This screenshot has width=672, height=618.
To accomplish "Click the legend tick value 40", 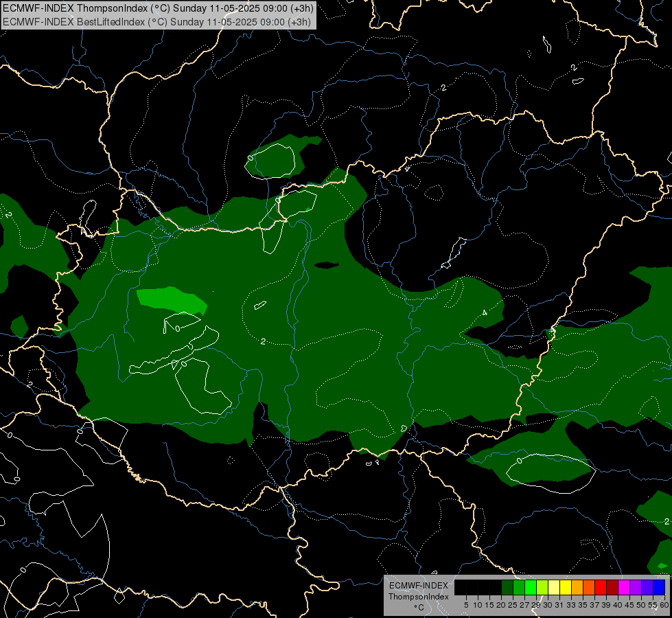I will tap(618, 605).
